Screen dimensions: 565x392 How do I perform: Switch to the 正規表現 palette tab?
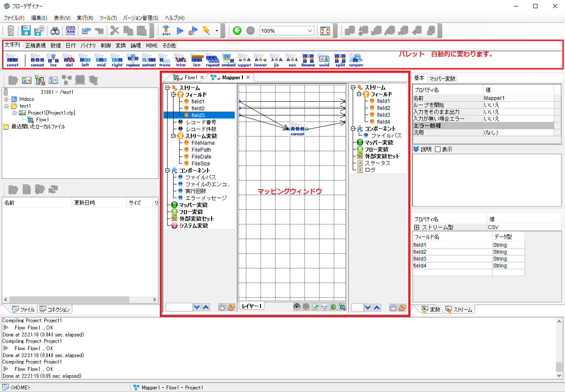tap(35, 45)
